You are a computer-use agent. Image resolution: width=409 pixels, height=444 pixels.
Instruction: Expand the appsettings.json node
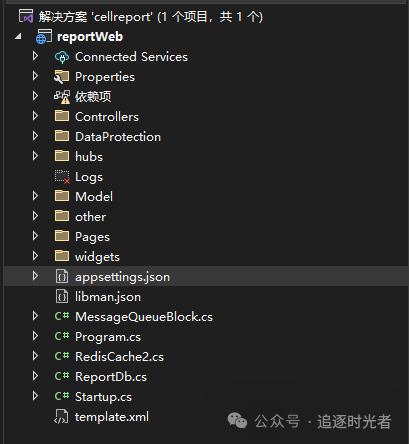[35, 276]
